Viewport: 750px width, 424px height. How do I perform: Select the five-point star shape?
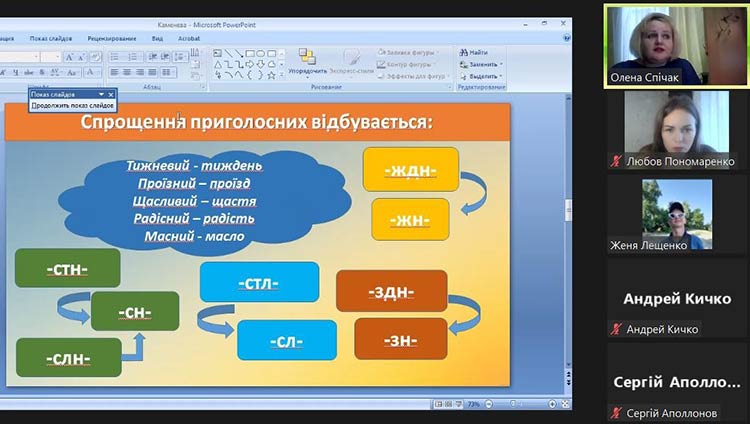click(271, 75)
